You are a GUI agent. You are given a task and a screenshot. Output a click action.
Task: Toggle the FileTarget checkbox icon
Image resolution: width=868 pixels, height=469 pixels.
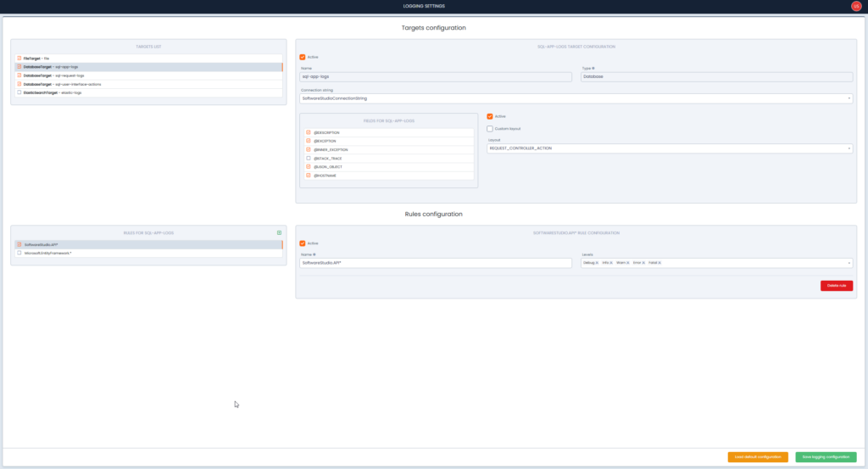[19, 58]
